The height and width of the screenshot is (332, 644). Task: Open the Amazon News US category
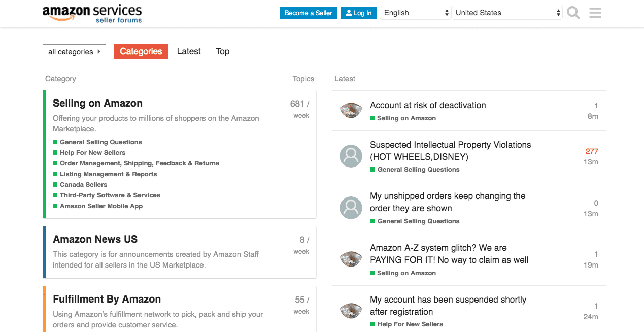coord(95,239)
